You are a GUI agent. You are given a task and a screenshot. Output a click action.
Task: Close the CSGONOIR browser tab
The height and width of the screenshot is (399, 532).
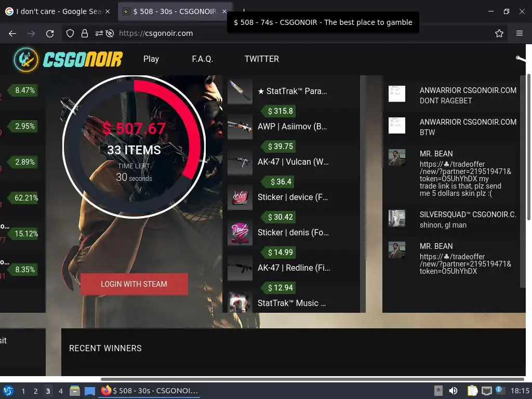tap(224, 11)
